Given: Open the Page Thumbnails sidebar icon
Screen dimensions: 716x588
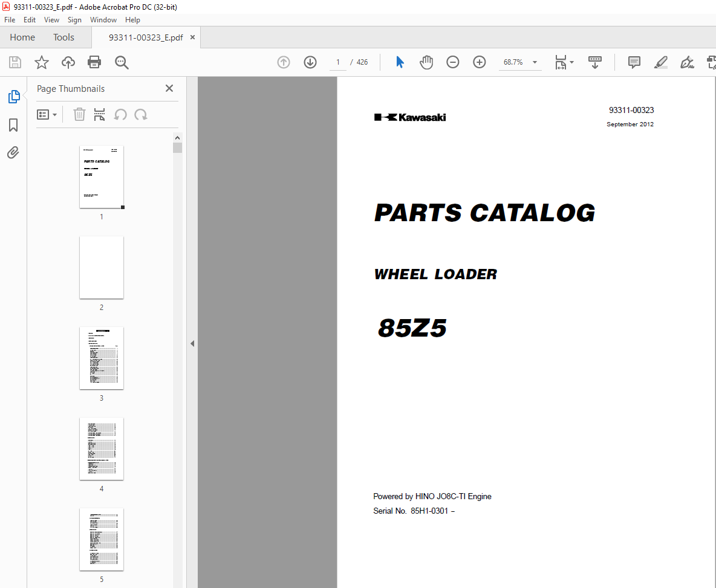Looking at the screenshot, I should click(14, 97).
